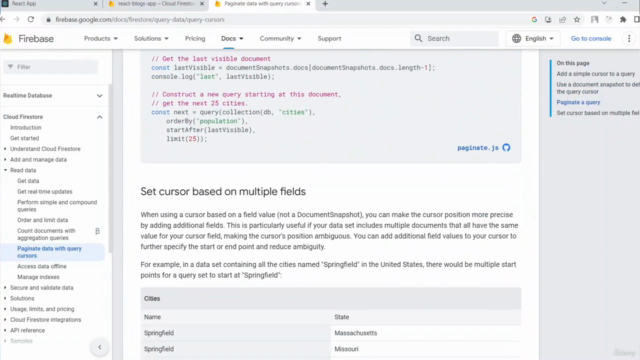Click the browser forward arrow
The width and height of the screenshot is (640, 360).
pos(16,19)
